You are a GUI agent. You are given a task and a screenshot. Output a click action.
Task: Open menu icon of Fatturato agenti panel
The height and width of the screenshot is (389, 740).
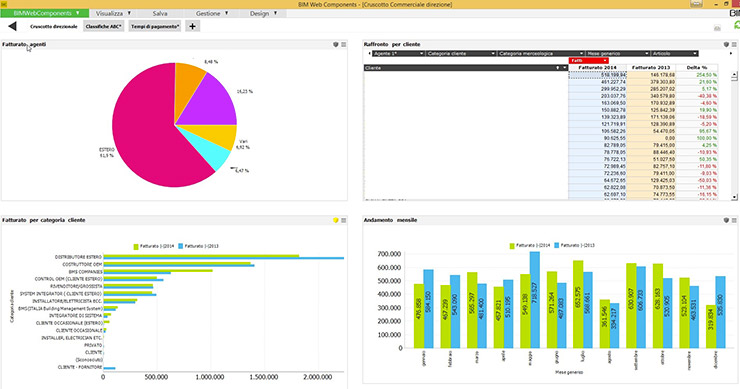click(344, 44)
